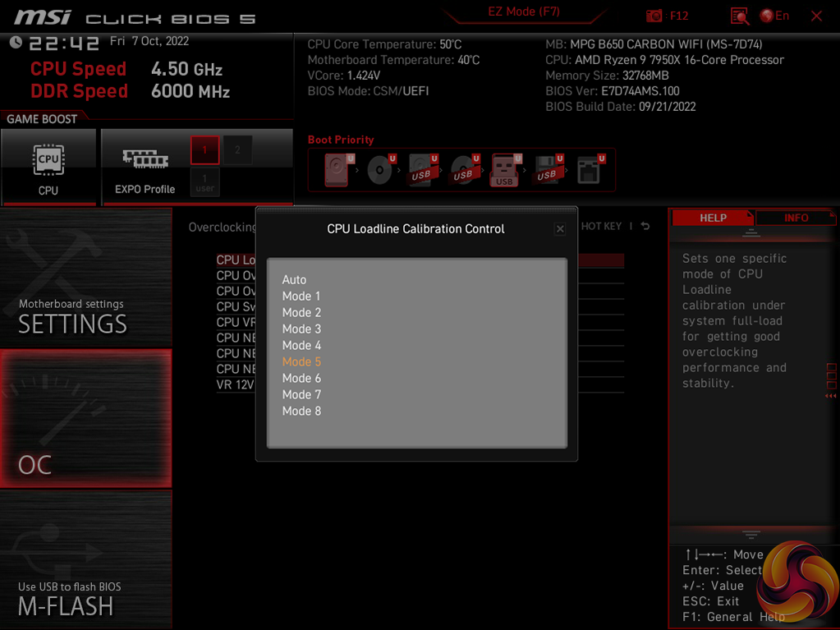The image size is (840, 630).
Task: Click the date Fri 7 Oct, 2022
Action: point(149,41)
